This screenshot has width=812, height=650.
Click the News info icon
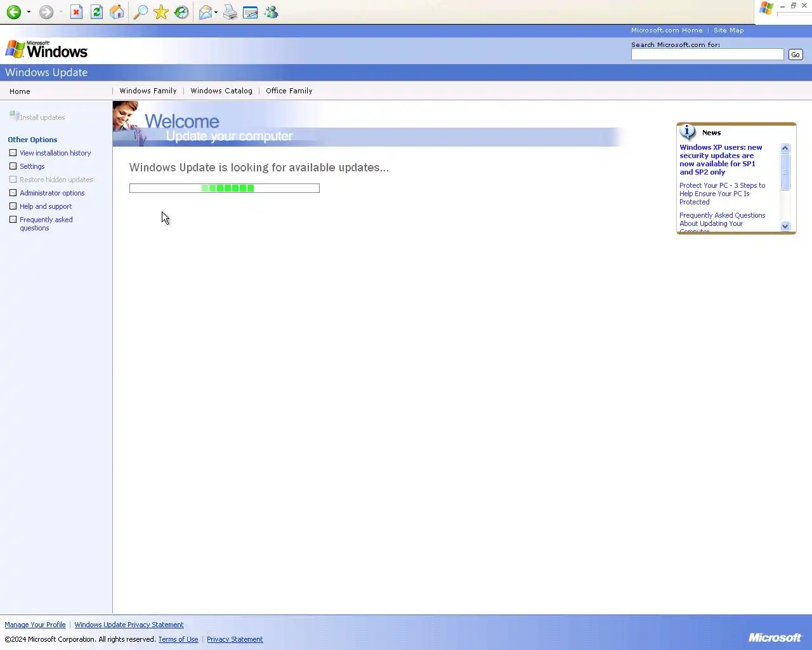688,132
